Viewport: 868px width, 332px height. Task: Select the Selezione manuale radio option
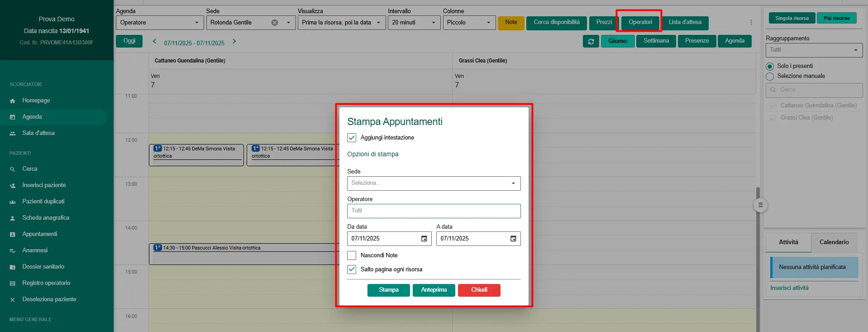(770, 77)
